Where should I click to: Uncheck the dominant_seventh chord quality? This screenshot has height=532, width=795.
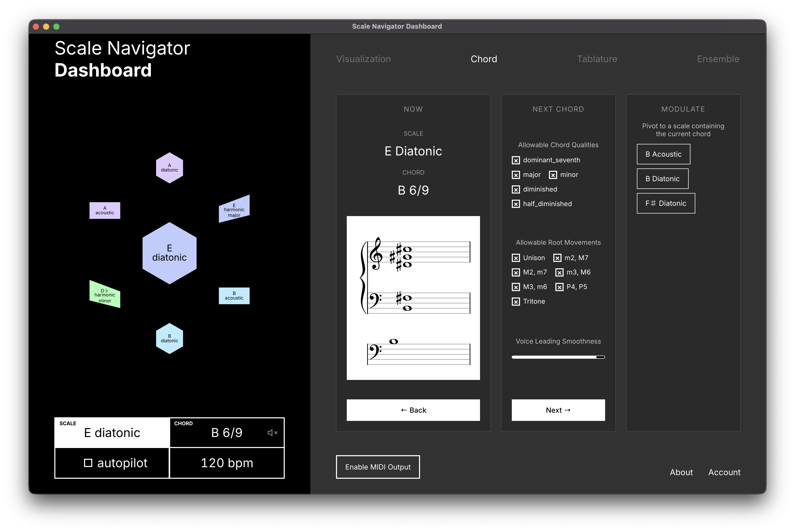(515, 160)
